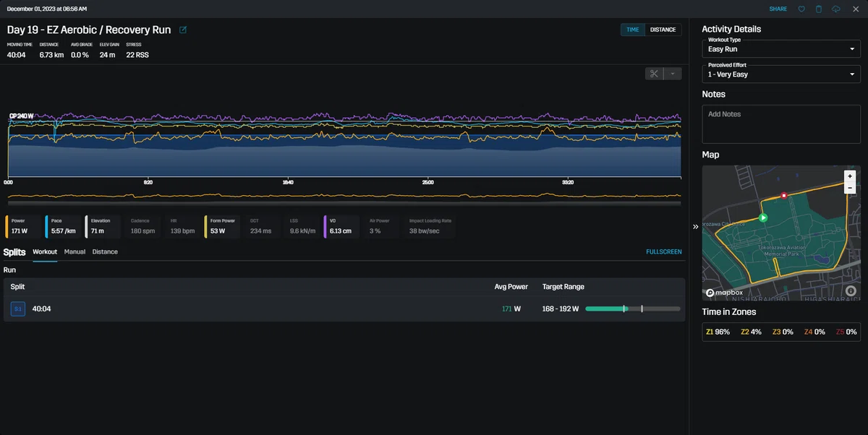Click the Add Notes text field
Image resolution: width=868 pixels, height=435 pixels.
tap(781, 124)
